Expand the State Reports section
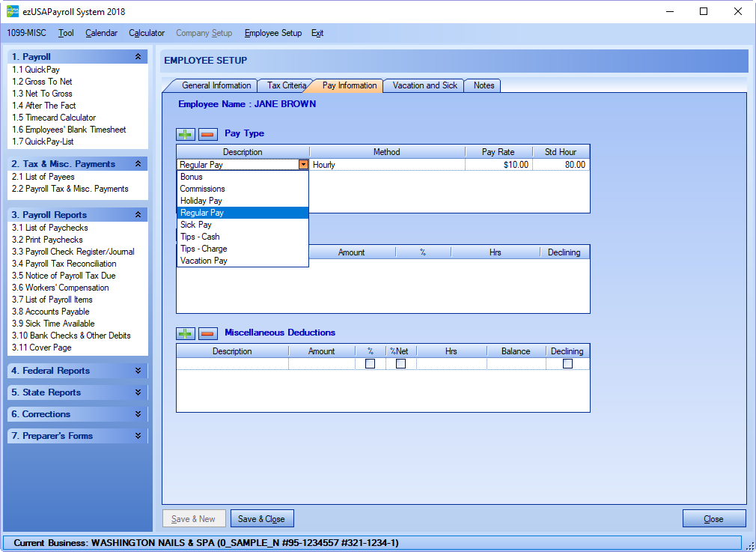Screen dimensions: 756x552 (137, 392)
